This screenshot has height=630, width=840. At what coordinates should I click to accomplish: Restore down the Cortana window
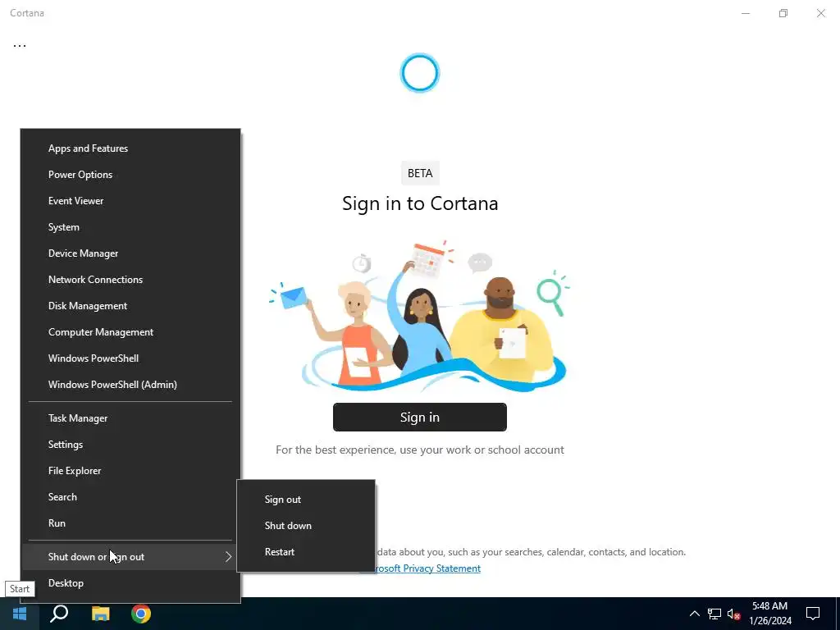click(x=783, y=13)
